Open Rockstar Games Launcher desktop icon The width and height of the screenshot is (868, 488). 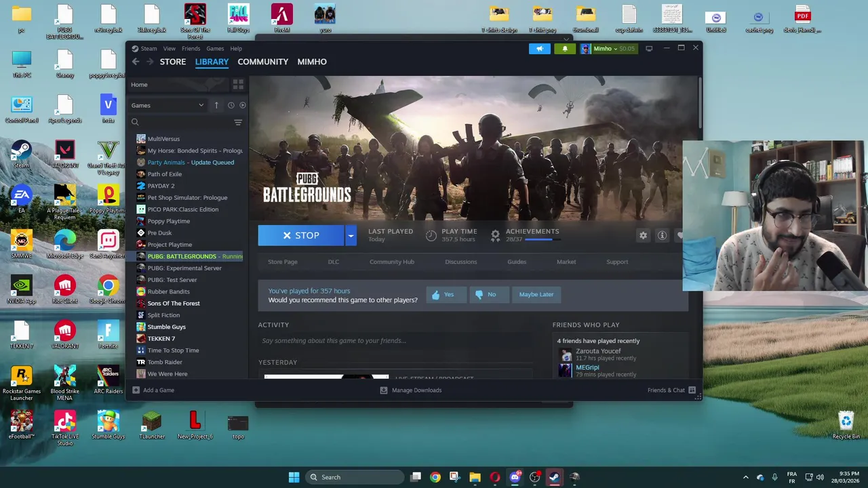(x=22, y=383)
